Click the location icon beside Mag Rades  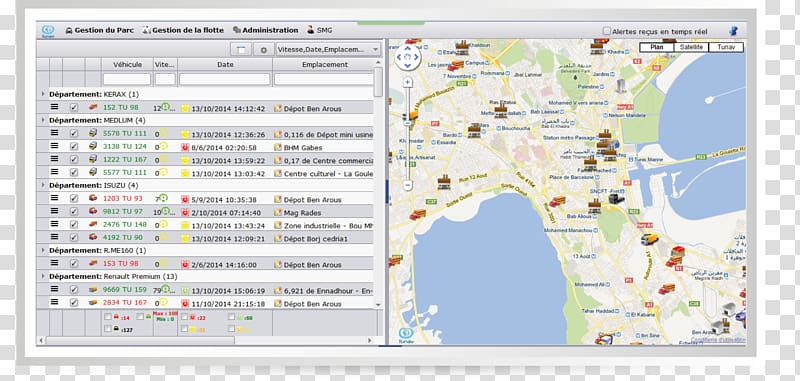(x=278, y=213)
